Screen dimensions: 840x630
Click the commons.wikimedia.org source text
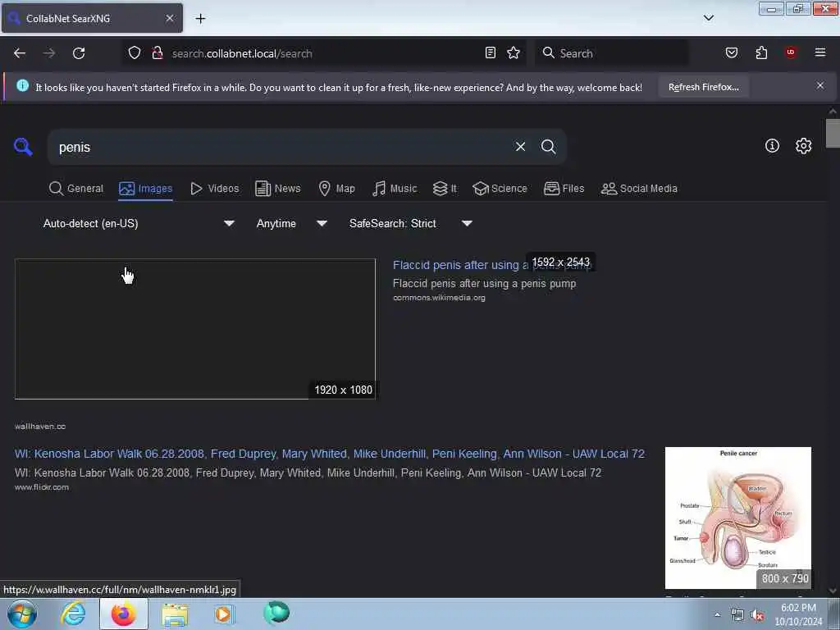tap(439, 298)
